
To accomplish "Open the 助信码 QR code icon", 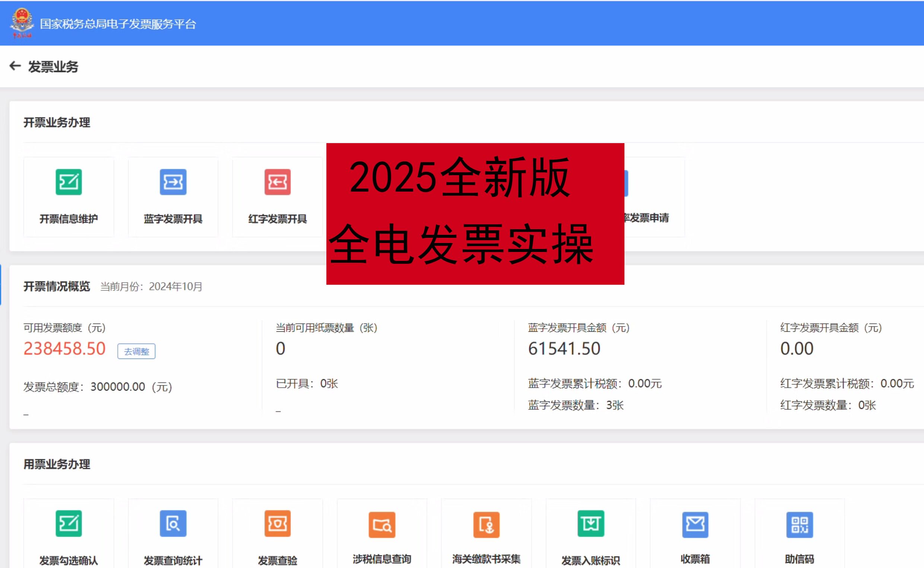I will tap(799, 524).
